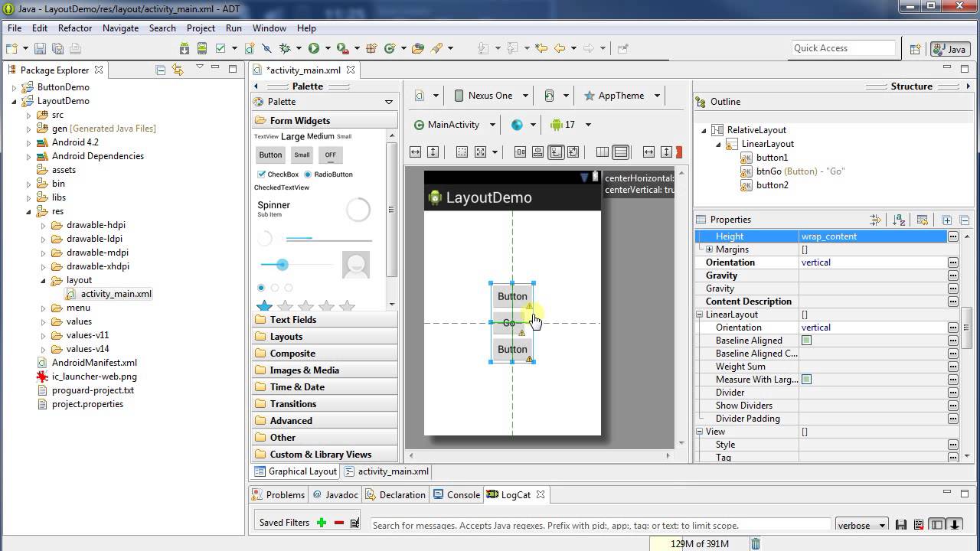Add a new saved LogCat filter

pos(322,523)
